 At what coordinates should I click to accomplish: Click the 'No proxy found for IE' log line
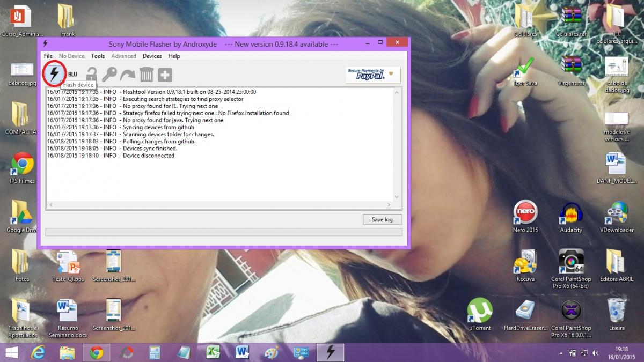click(133, 106)
